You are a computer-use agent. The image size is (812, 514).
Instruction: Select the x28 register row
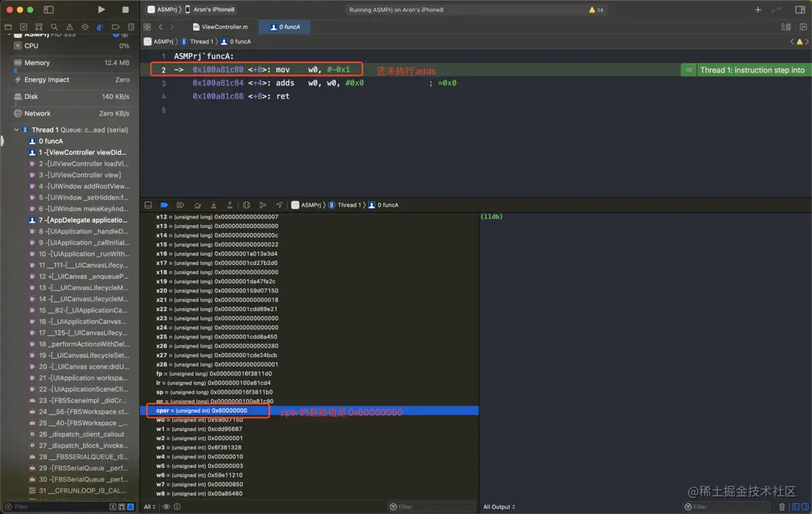click(309, 365)
